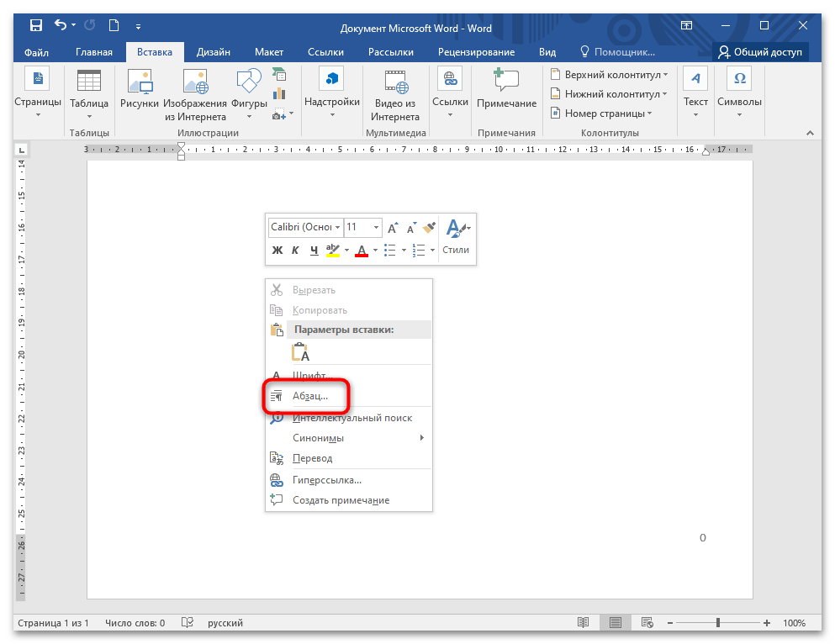Image resolution: width=835 pixels, height=644 pixels.
Task: Open the Символы omega icon
Action: (x=739, y=79)
